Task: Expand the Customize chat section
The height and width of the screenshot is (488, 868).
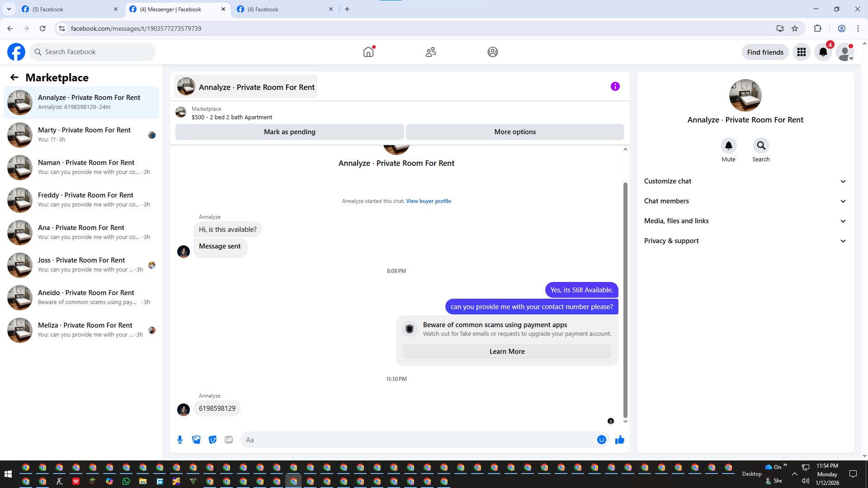Action: [x=745, y=181]
